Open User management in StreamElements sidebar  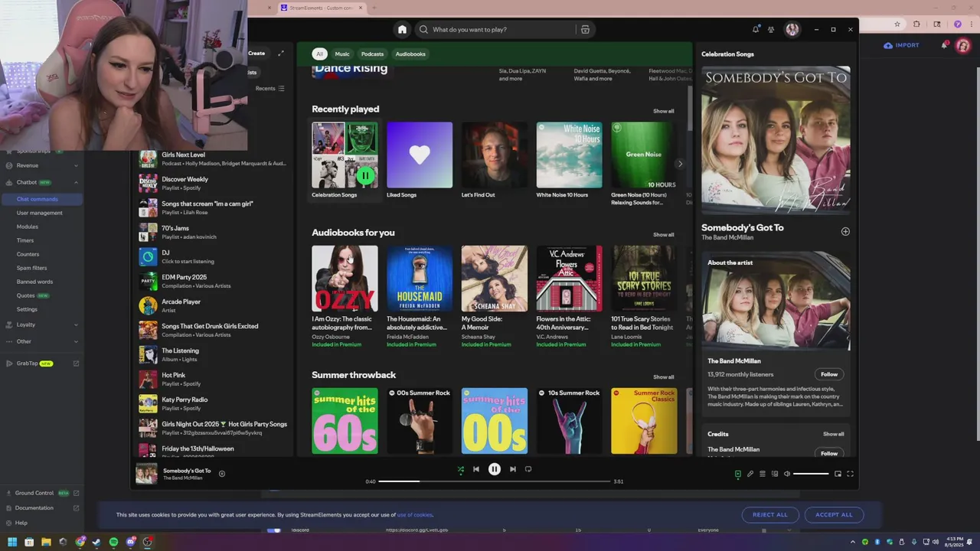tap(40, 213)
